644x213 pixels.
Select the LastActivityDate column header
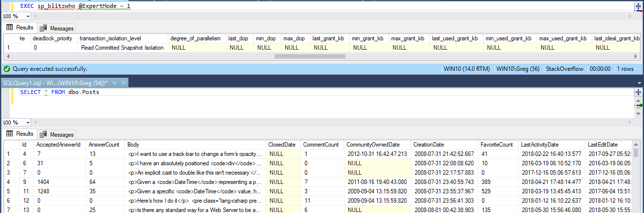click(x=552, y=145)
